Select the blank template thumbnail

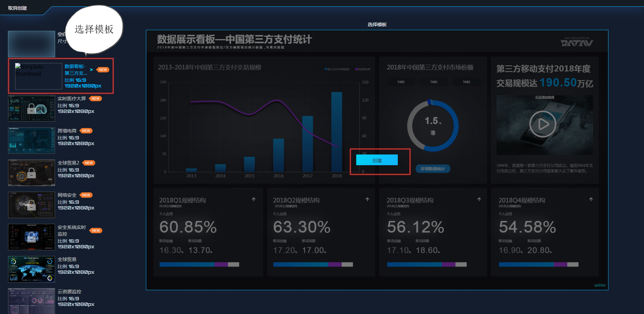[32, 44]
